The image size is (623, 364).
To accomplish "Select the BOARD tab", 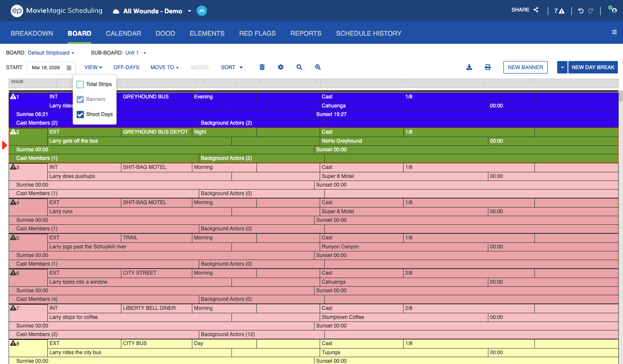I will pyautogui.click(x=80, y=33).
